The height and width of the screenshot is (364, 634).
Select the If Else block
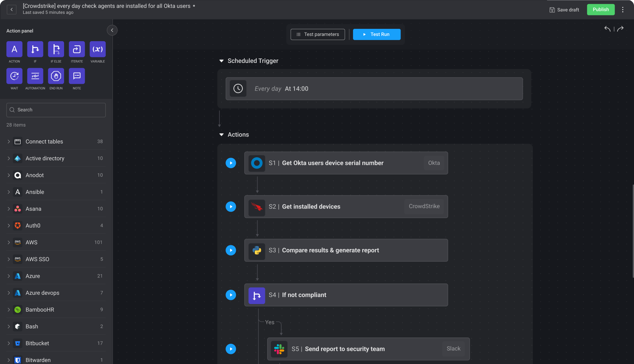[x=56, y=49]
